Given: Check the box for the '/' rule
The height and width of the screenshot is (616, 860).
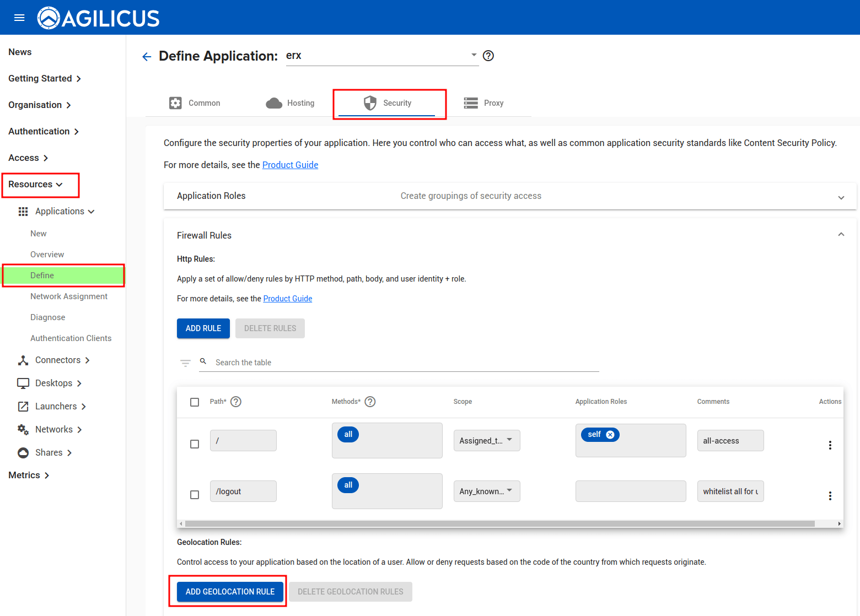Looking at the screenshot, I should pos(195,444).
